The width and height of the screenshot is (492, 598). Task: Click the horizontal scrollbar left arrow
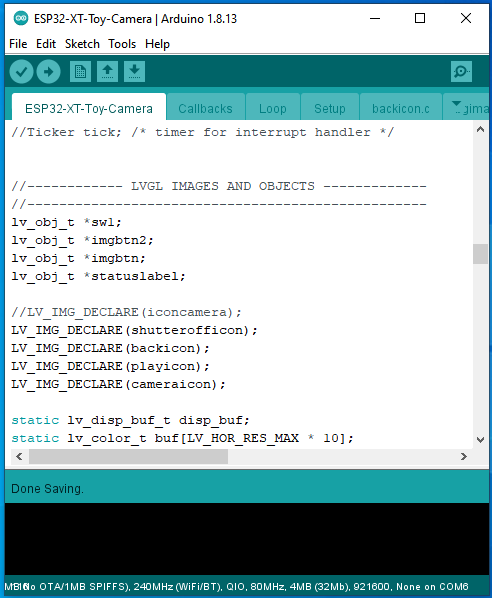tap(19, 457)
